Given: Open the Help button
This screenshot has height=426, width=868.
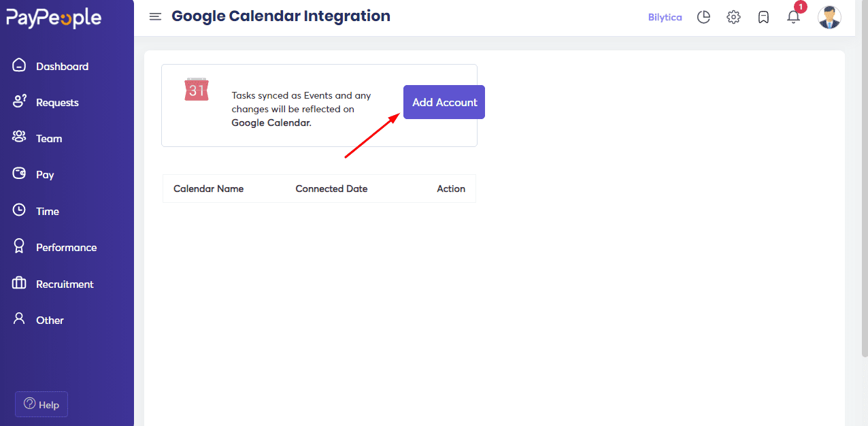Looking at the screenshot, I should 41,404.
